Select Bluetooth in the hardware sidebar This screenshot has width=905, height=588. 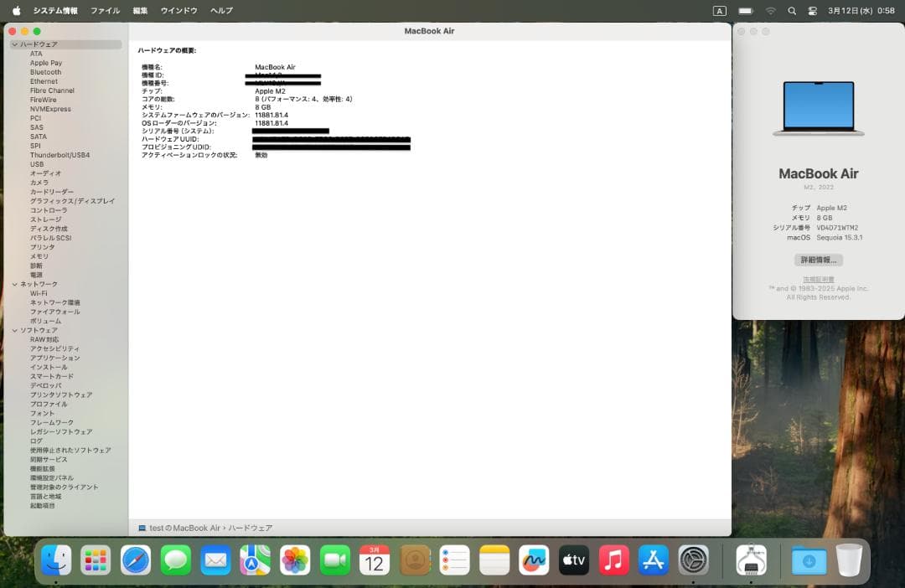[x=45, y=72]
